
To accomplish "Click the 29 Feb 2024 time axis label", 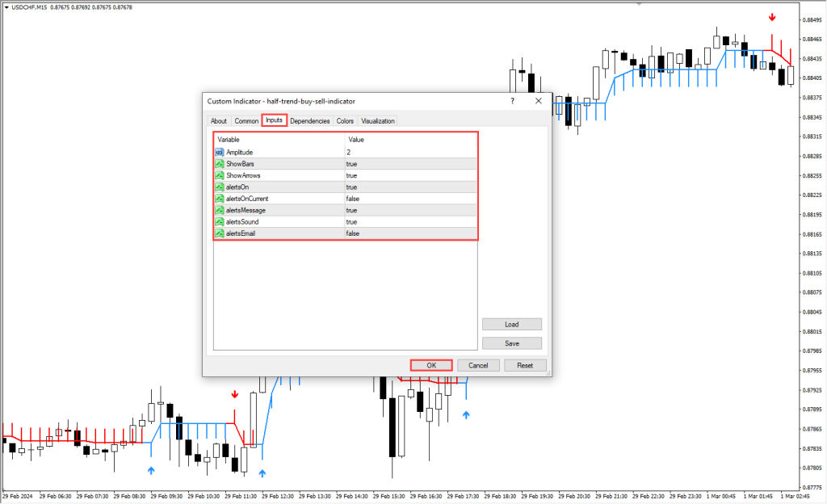I will pyautogui.click(x=18, y=496).
